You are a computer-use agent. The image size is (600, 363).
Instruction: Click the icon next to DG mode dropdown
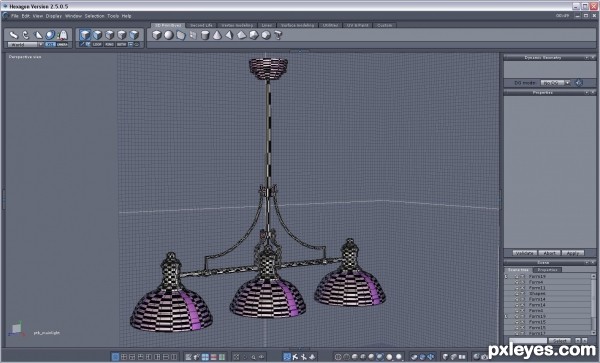tap(579, 83)
